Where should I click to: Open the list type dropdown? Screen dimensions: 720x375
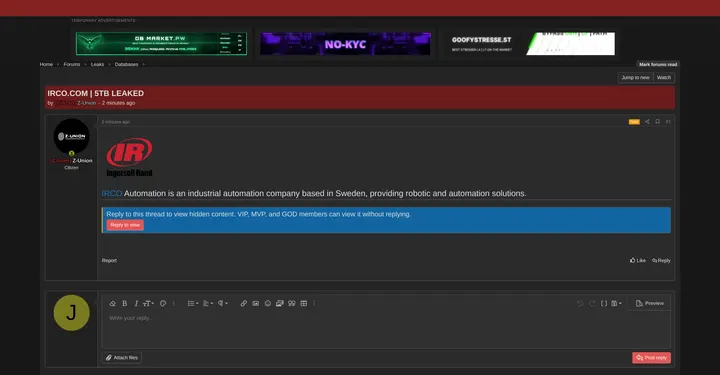pos(193,303)
